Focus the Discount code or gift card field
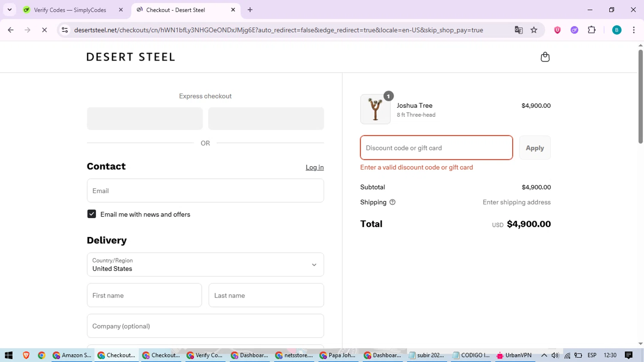This screenshot has width=644, height=362. 436,148
